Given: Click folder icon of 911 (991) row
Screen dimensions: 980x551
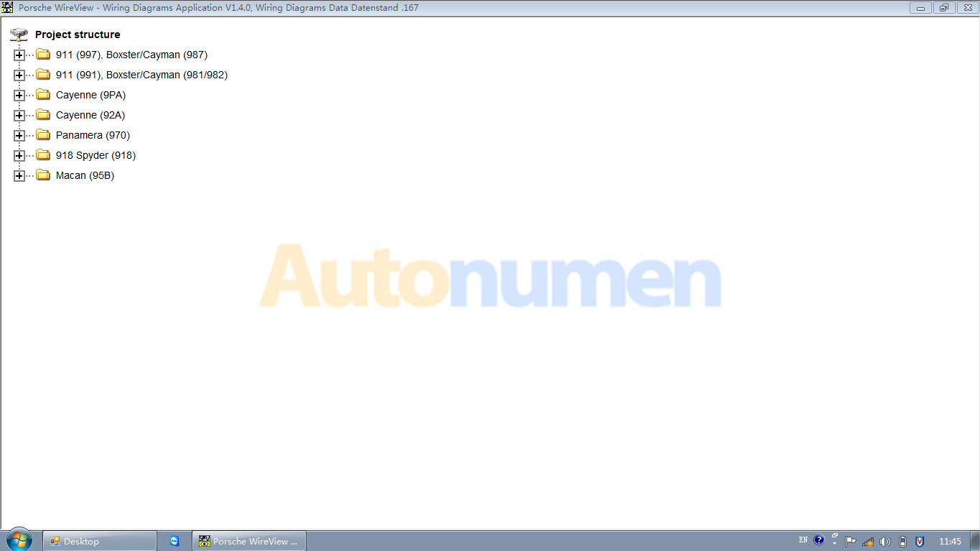Looking at the screenshot, I should [x=43, y=75].
